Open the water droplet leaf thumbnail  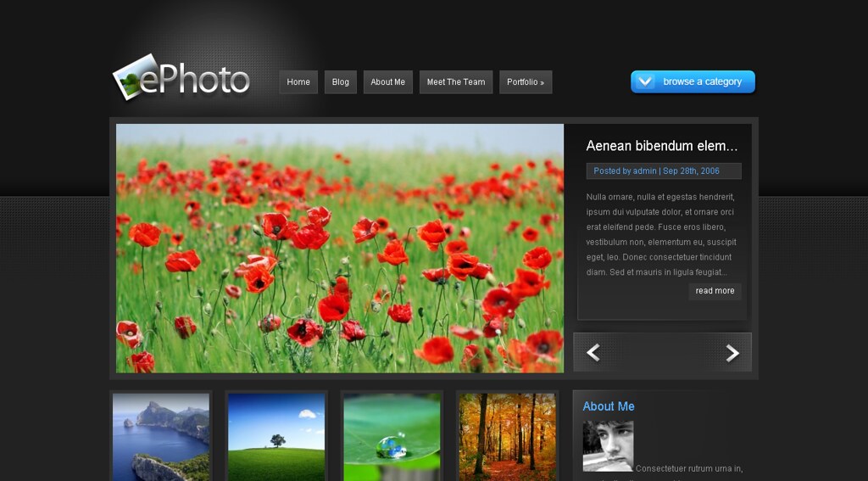click(392, 437)
